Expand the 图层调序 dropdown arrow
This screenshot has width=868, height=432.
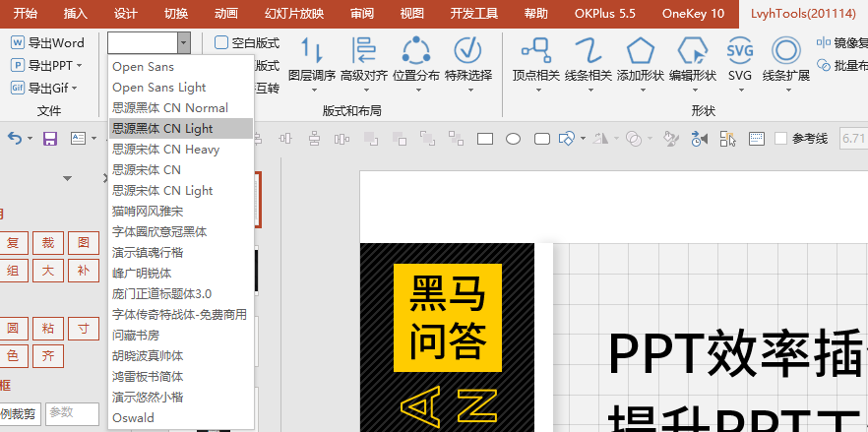click(x=313, y=90)
